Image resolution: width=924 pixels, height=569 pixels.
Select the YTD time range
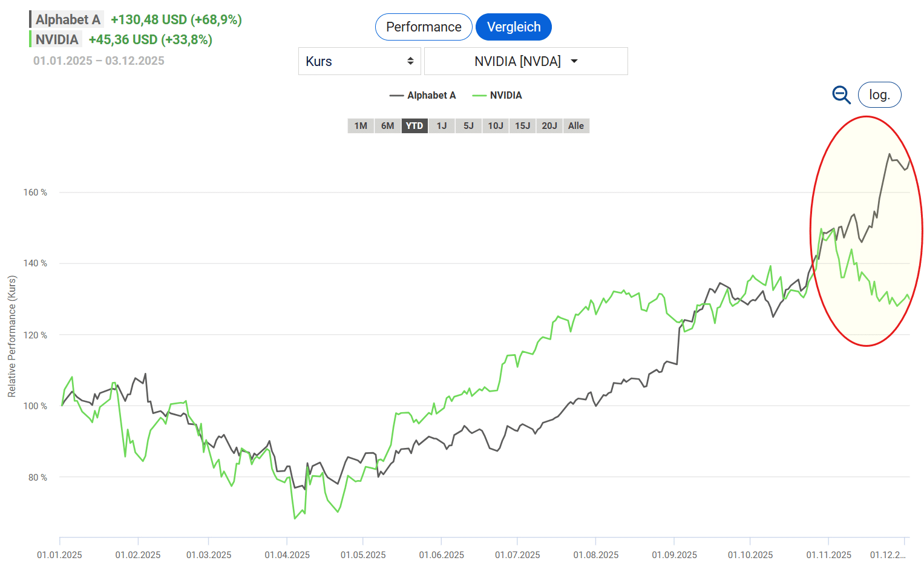[414, 126]
